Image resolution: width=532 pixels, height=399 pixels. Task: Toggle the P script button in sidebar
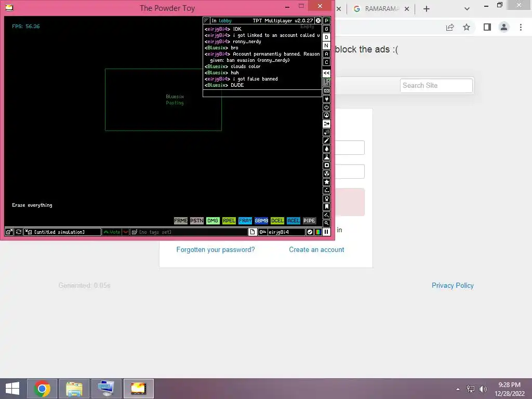click(326, 21)
